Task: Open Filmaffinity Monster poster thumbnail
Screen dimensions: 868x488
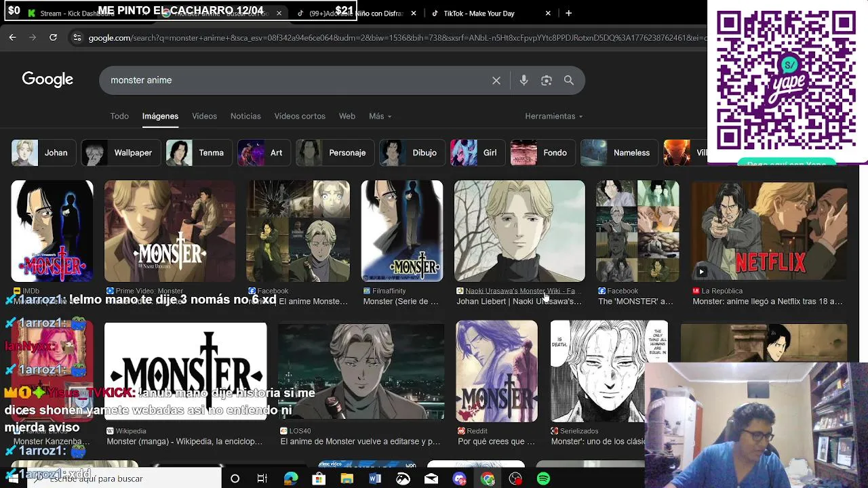Action: 402,231
